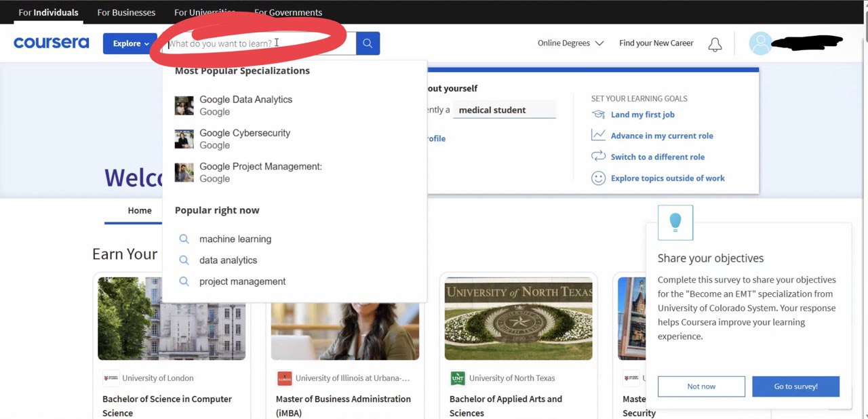Click lightbulb icon in Share objectives panel
Screen dimensions: 868x419
(x=675, y=222)
